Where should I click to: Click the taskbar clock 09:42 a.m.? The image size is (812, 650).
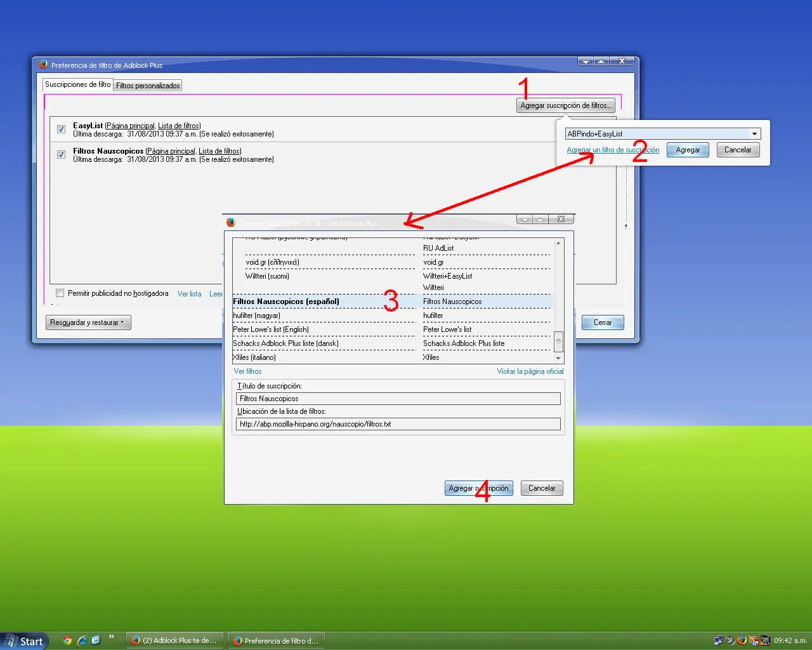790,640
